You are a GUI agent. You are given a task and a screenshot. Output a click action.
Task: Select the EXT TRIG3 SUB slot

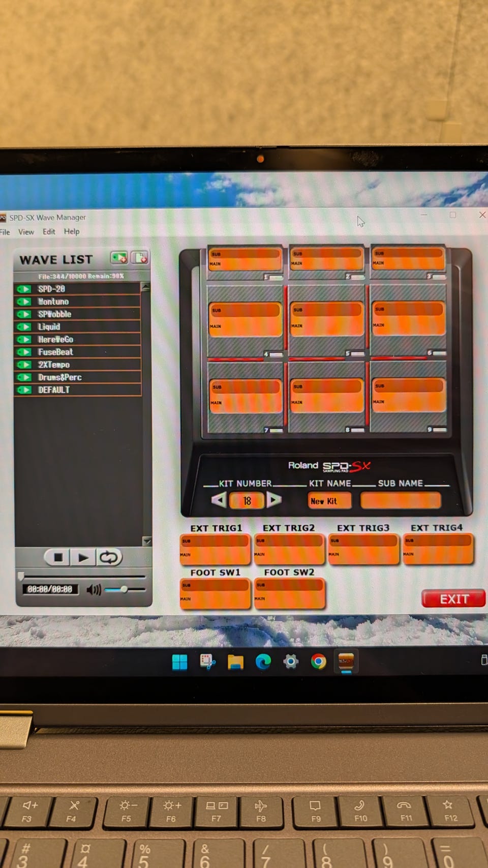point(363,541)
